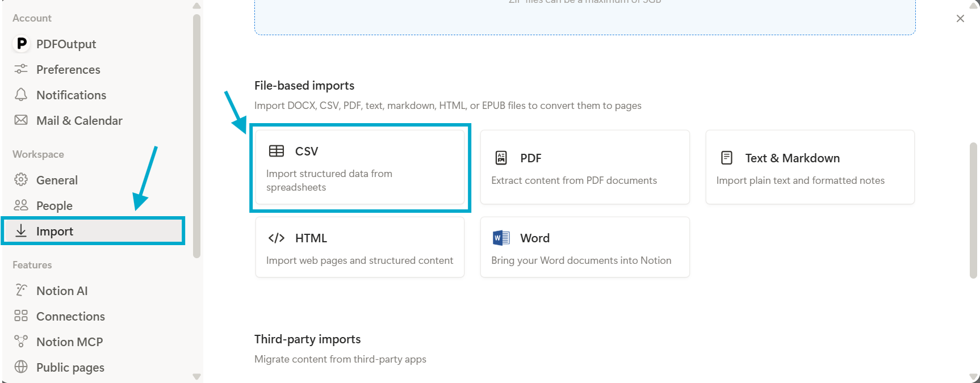The width and height of the screenshot is (980, 383).
Task: Select the Import menu item
Action: click(x=93, y=231)
